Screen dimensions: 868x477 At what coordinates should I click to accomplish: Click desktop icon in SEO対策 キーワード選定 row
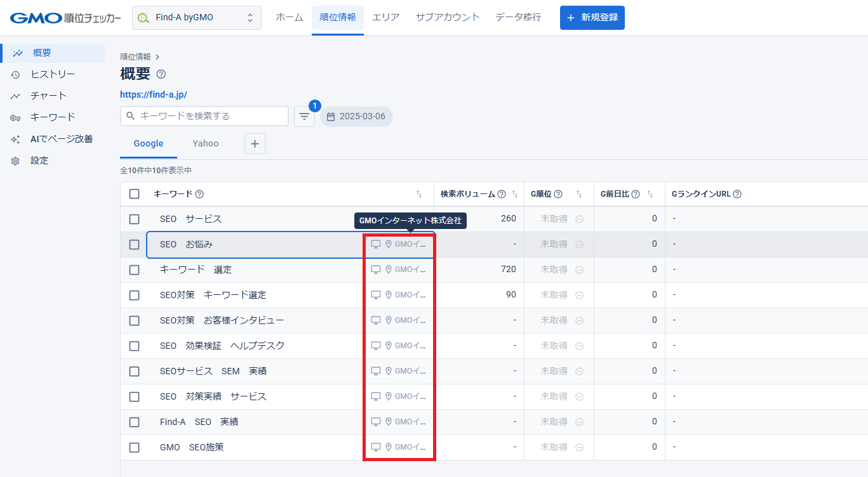[x=376, y=295]
